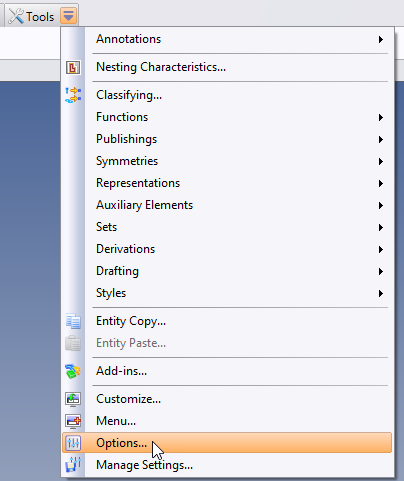Click the Entity Paste clipboard icon
Viewport: 404px width, 481px height.
pyautogui.click(x=73, y=343)
